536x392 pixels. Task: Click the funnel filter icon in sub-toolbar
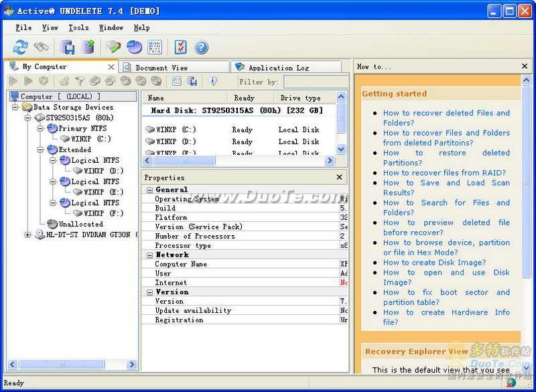[x=79, y=81]
